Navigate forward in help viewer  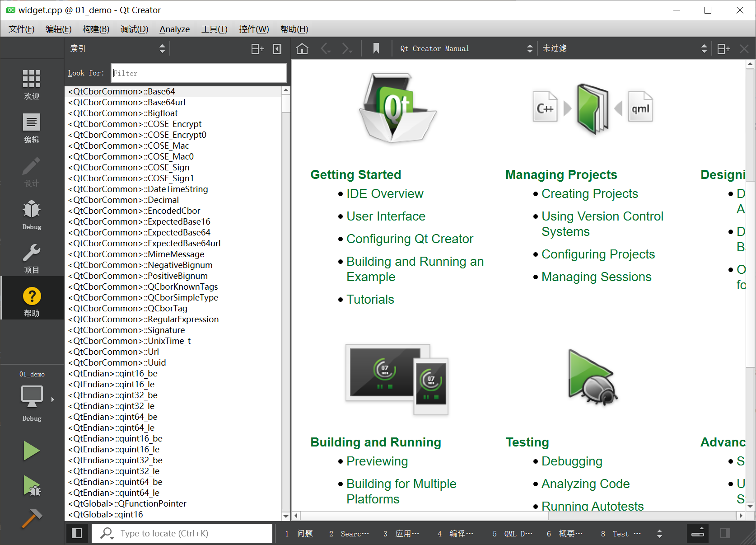click(x=346, y=48)
